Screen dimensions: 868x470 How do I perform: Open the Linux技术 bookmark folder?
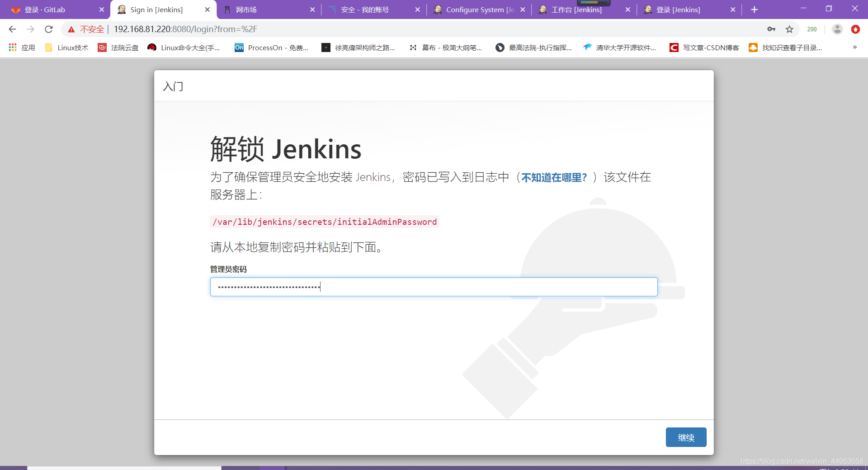point(67,47)
